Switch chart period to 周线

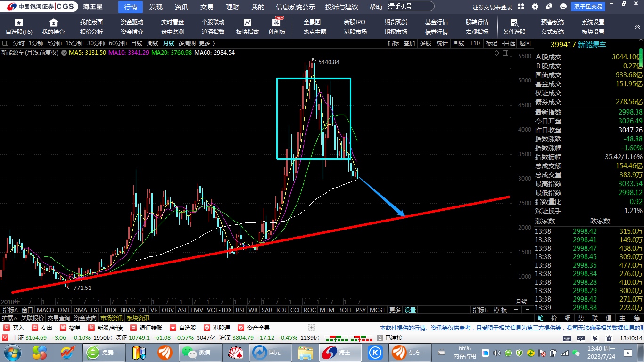(153, 43)
